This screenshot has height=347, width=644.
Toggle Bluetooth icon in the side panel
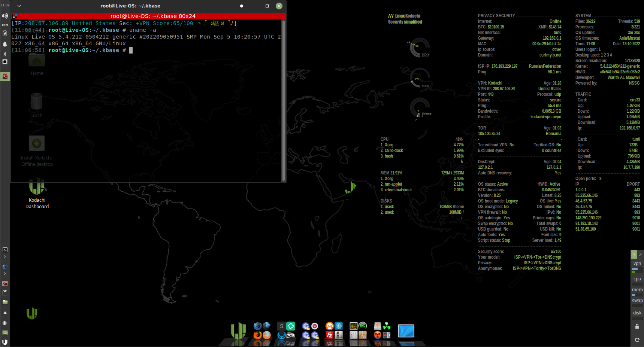point(5,54)
